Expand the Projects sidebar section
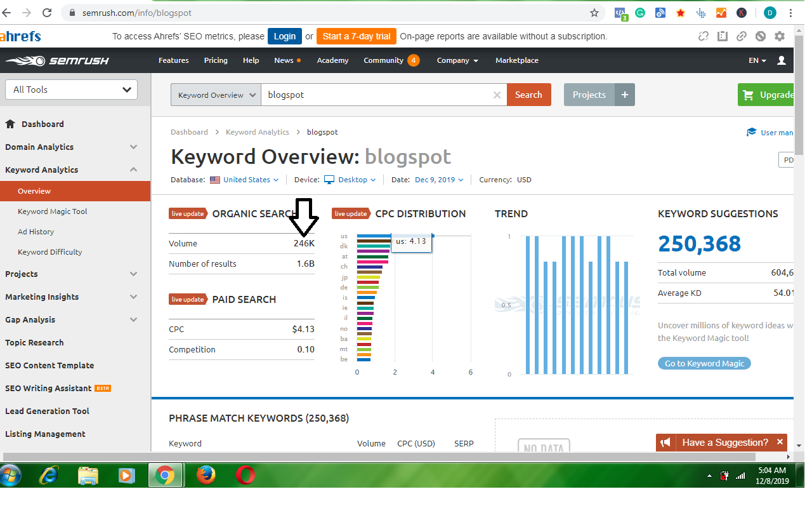This screenshot has height=508, width=812. coord(133,274)
